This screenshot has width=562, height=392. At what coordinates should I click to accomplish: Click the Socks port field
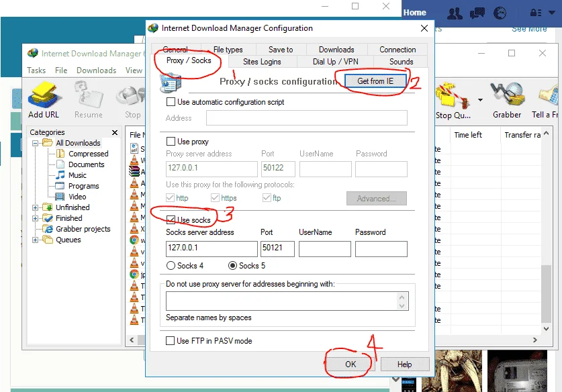coord(277,248)
